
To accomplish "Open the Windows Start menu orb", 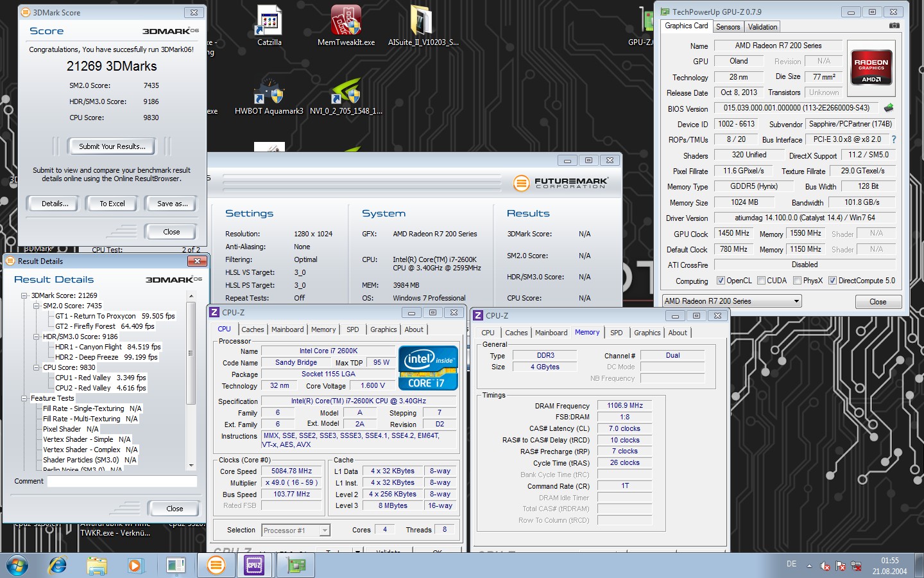I will (x=17, y=565).
